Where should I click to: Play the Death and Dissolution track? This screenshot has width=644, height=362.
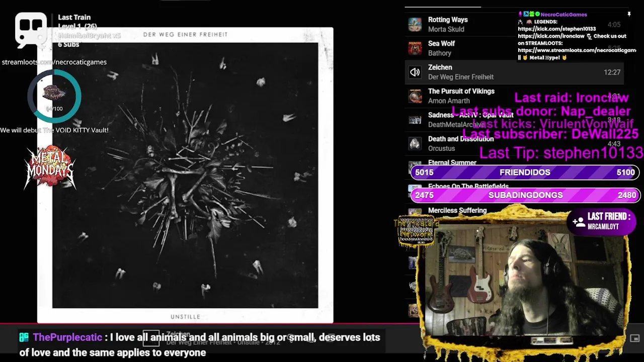[x=461, y=139]
